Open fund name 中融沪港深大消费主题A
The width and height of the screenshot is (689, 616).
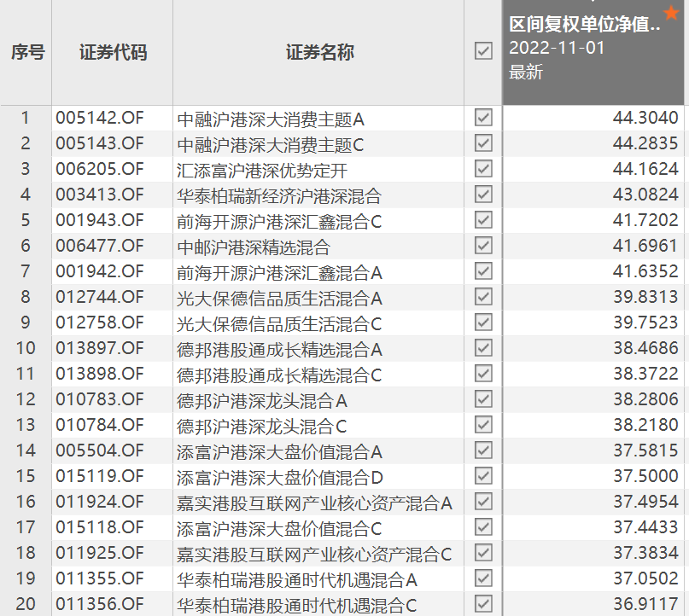[271, 119]
